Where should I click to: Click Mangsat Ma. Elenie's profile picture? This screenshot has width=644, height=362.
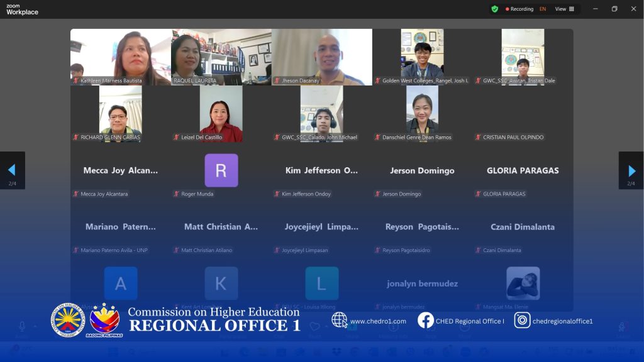pos(523,283)
